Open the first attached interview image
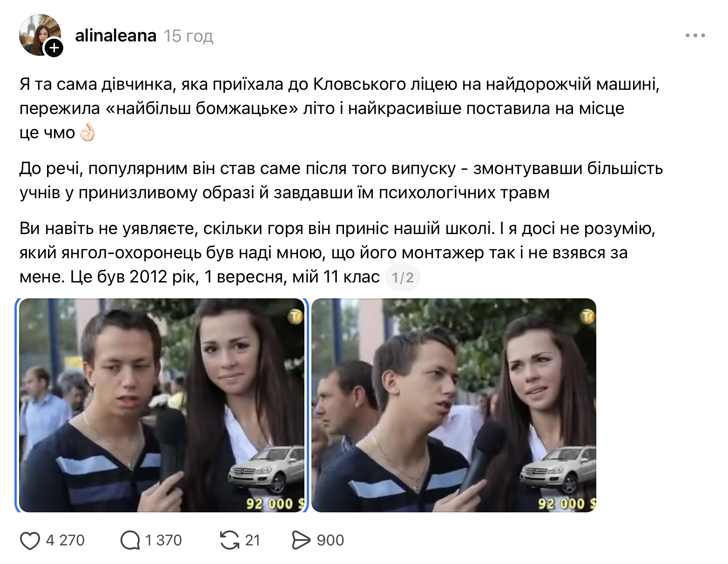This screenshot has height=564, width=728. pyautogui.click(x=162, y=405)
